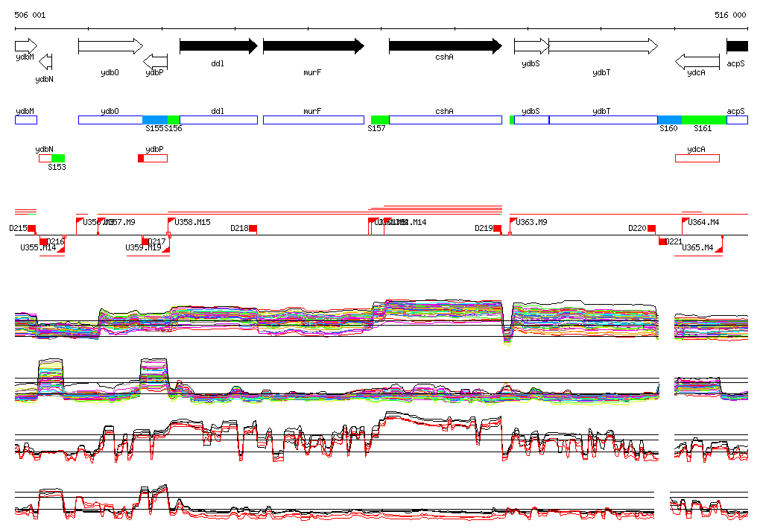Click the 'S157' segment label
Image resolution: width=763 pixels, height=532 pixels.
pos(376,128)
